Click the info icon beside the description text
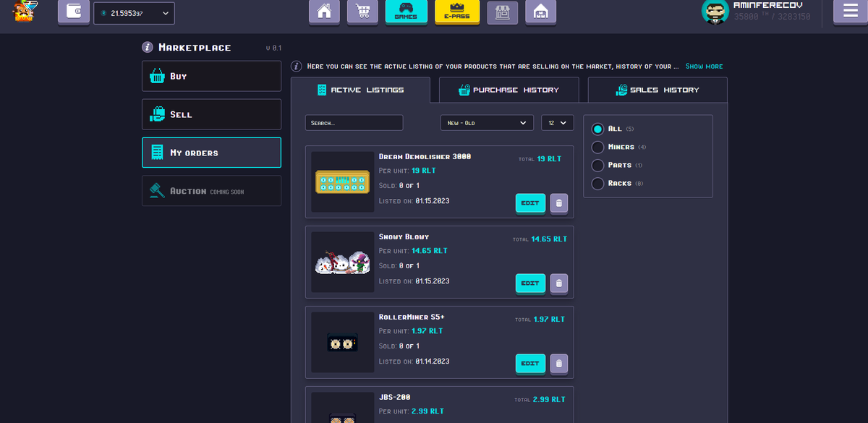 297,66
